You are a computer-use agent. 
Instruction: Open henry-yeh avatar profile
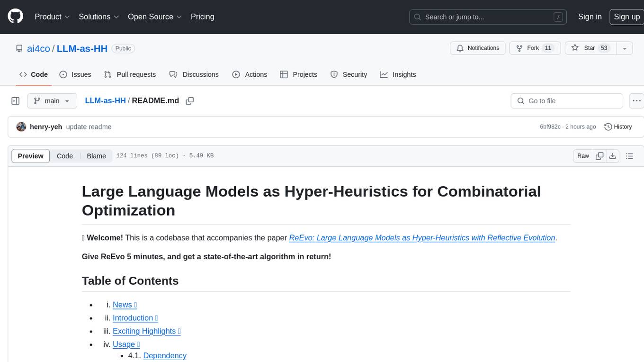[21, 127]
